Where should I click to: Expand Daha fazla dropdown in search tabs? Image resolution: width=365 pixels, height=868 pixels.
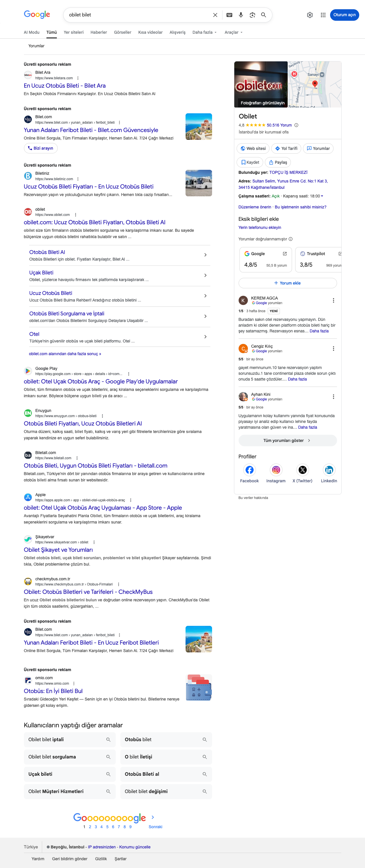pos(204,32)
